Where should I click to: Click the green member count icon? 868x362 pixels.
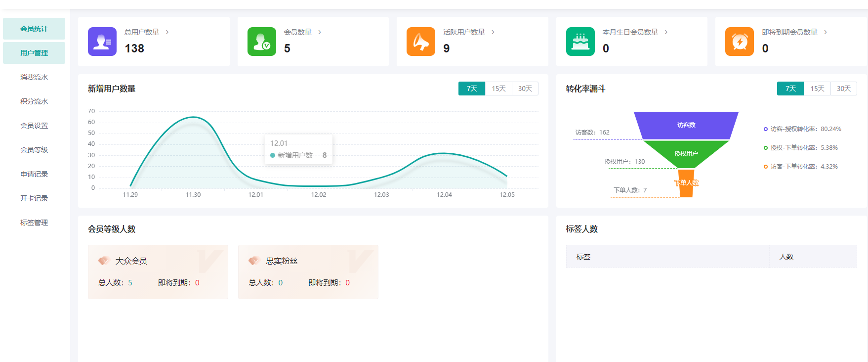coord(262,42)
